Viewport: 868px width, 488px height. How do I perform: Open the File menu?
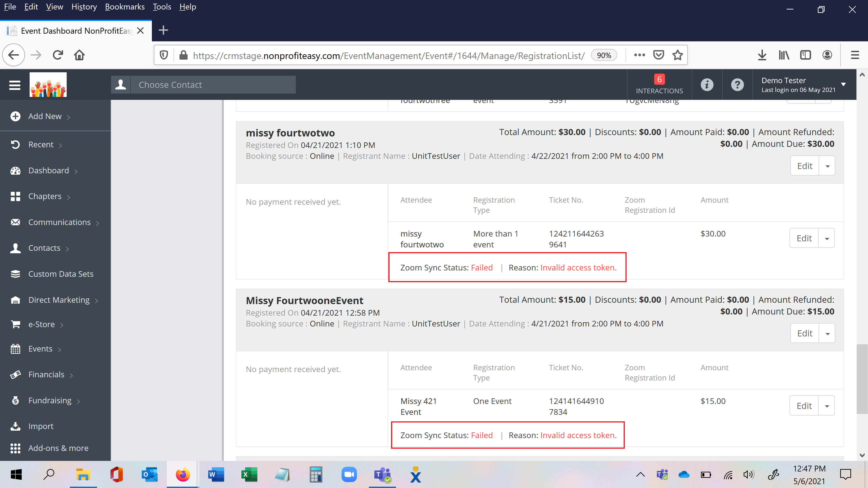point(10,7)
